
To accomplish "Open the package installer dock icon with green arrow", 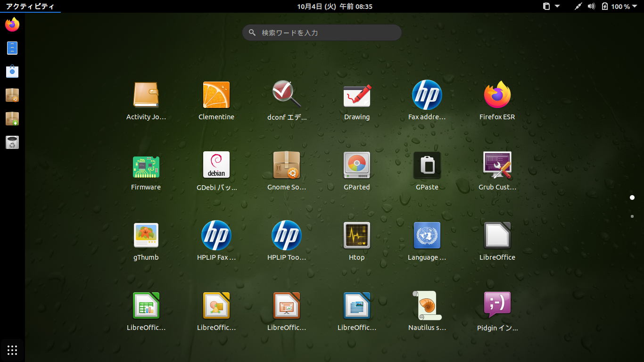I will click(12, 119).
